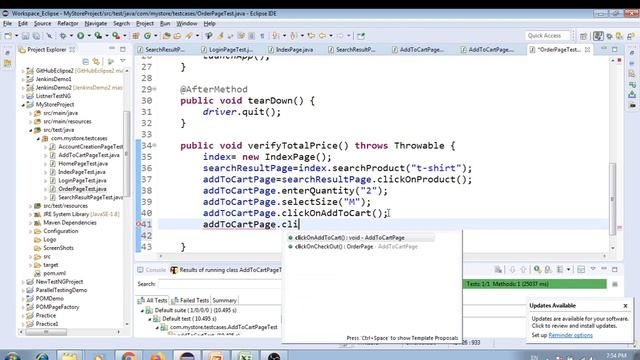Select pom.xml in the Project Explorer
The width and height of the screenshot is (640, 360).
coord(54,273)
